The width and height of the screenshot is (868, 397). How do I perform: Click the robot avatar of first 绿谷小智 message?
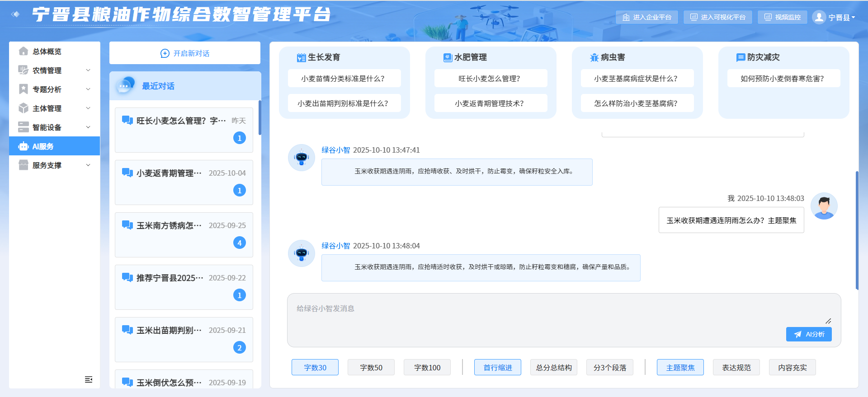302,158
